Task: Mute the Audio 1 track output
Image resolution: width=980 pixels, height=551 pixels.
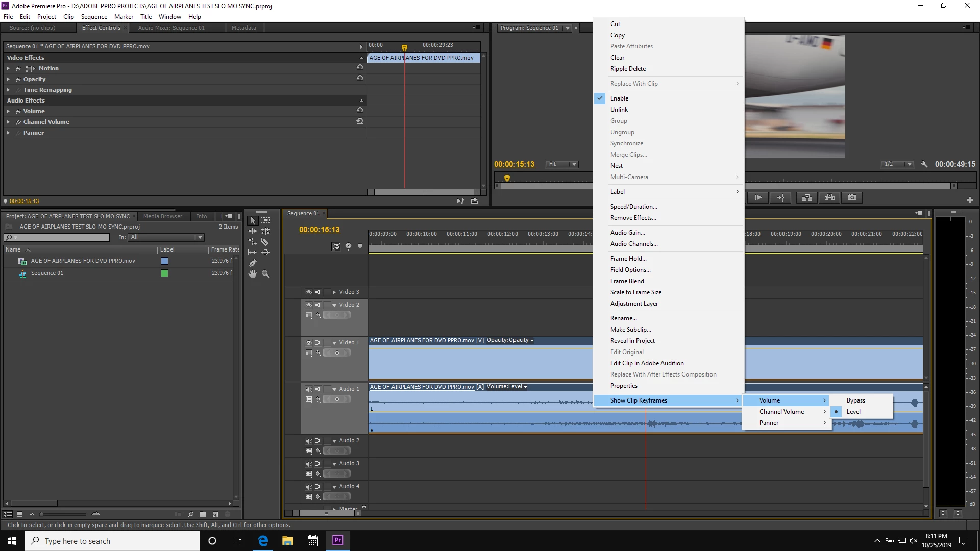Action: [309, 389]
